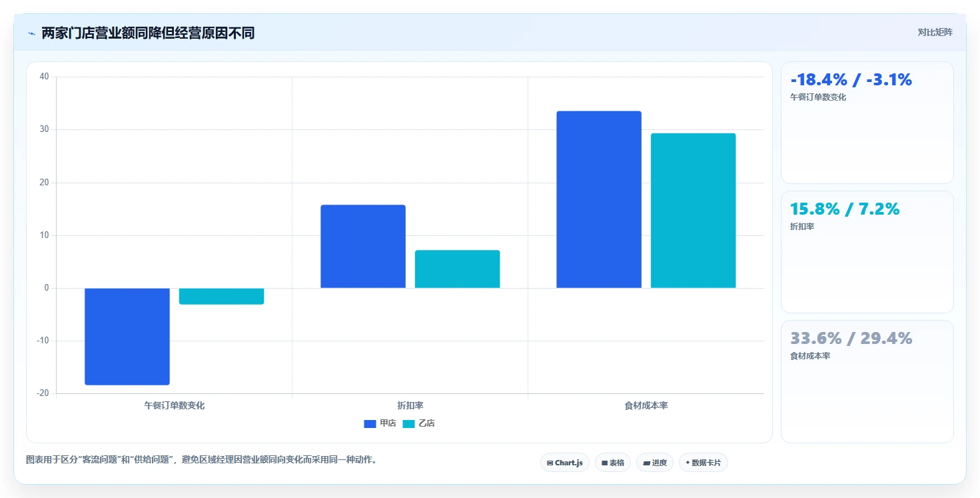Toggle the 乙店 legend item
The height and width of the screenshot is (498, 980).
click(418, 423)
